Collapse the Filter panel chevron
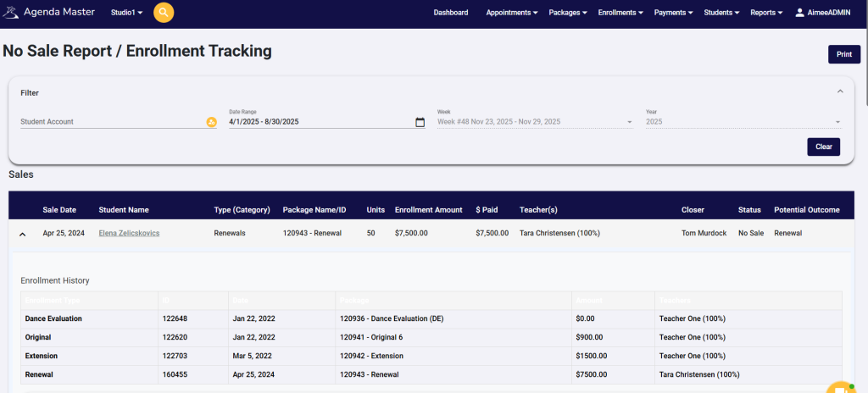Screen dimensions: 868x393 (x=840, y=91)
